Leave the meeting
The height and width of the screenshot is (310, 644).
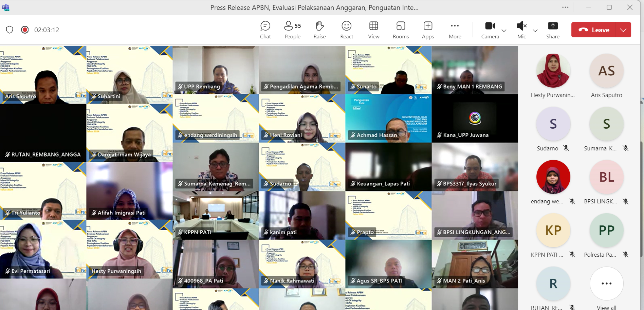coord(594,30)
